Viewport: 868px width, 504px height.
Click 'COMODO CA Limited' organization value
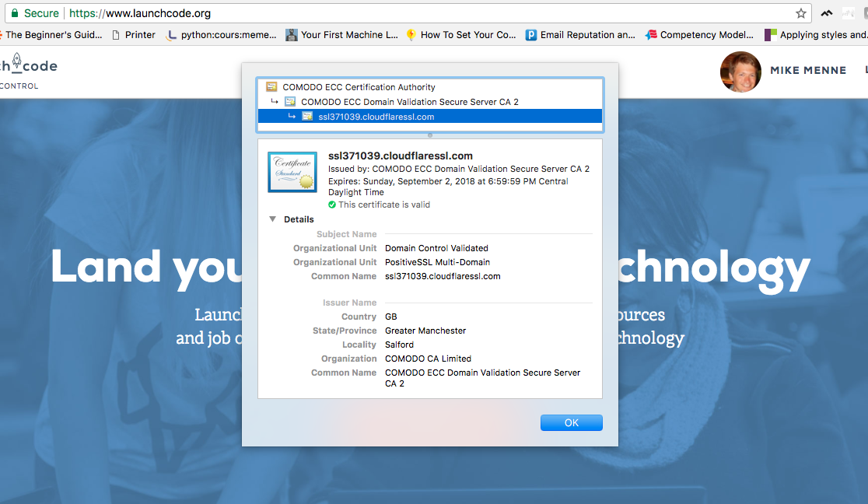pyautogui.click(x=428, y=359)
